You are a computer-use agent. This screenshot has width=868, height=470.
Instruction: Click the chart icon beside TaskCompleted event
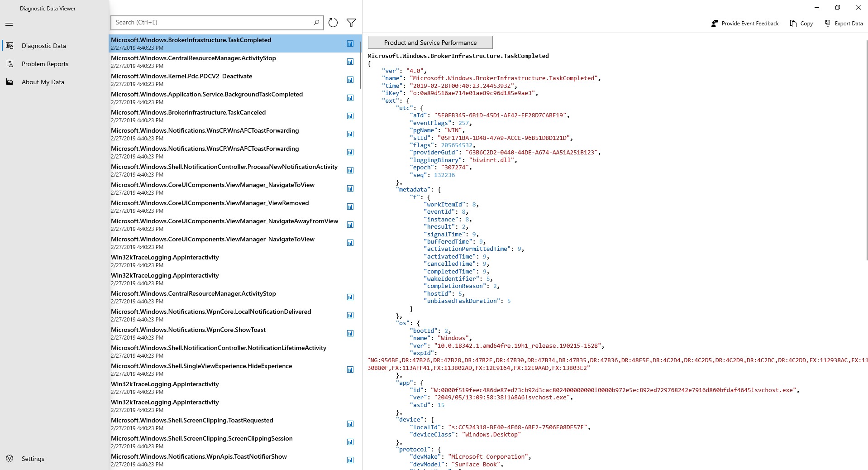tap(350, 43)
